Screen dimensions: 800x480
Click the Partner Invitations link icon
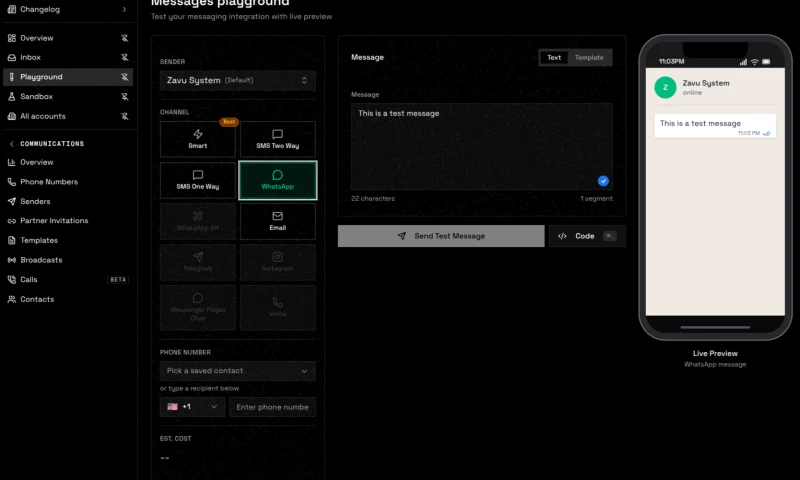pyautogui.click(x=12, y=221)
